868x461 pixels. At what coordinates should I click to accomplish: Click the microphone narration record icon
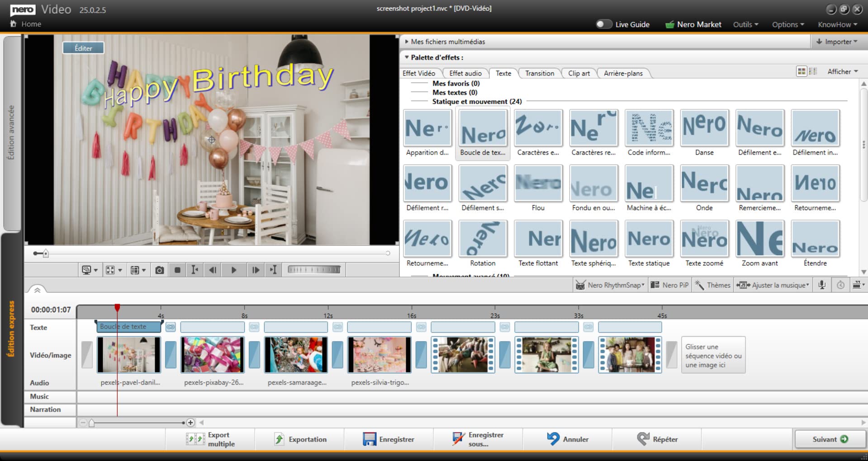(822, 285)
